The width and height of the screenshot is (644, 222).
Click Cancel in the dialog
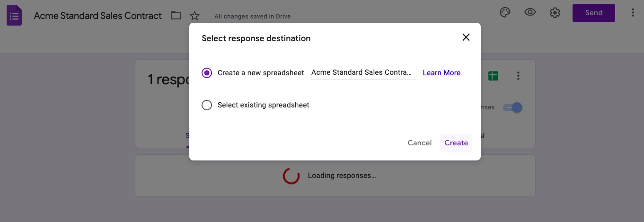coord(420,143)
